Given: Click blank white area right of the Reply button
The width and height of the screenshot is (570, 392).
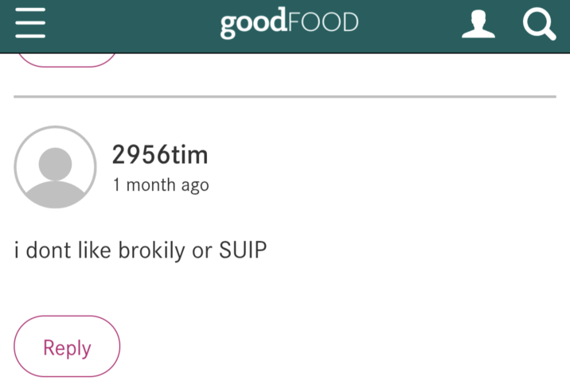Looking at the screenshot, I should [x=342, y=347].
